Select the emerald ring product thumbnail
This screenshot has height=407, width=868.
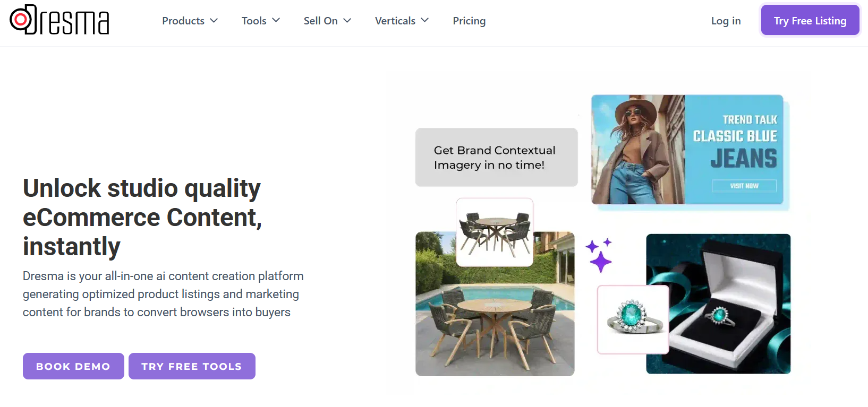tap(633, 319)
